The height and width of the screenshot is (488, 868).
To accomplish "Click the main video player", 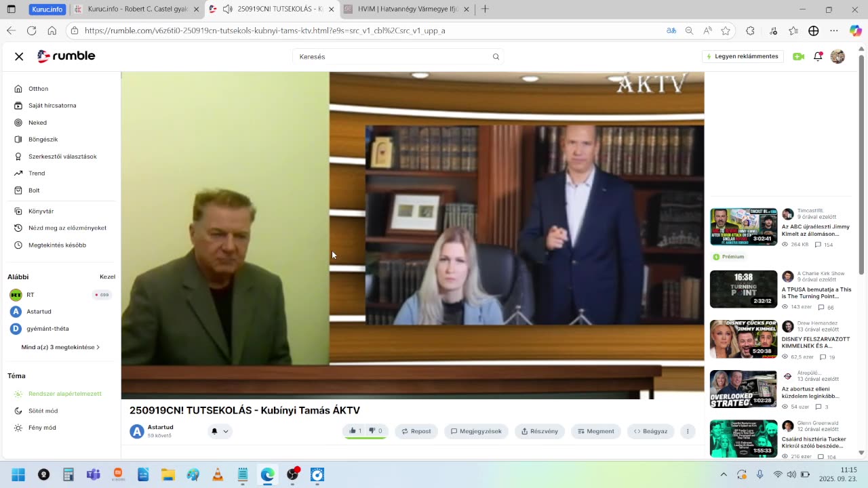I will tap(412, 235).
